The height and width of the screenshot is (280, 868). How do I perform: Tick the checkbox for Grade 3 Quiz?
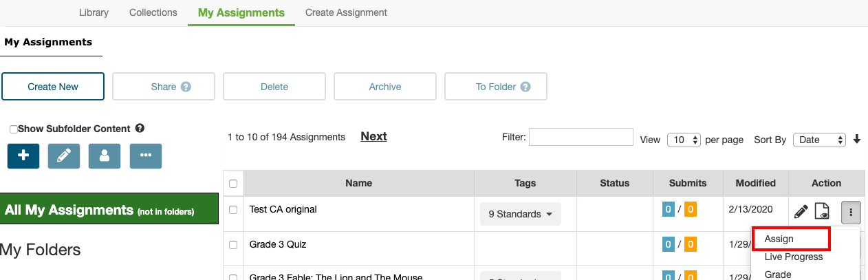[x=233, y=245]
